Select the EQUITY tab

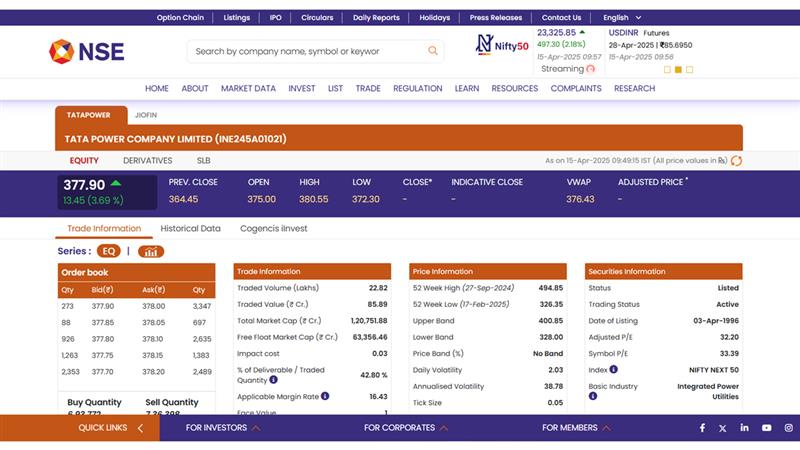(x=84, y=160)
